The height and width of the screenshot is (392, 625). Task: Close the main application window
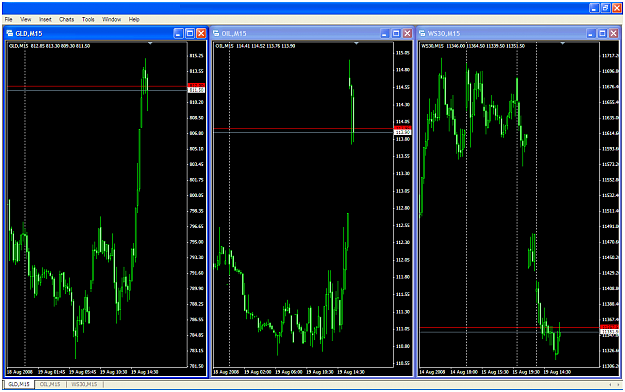coord(617,8)
